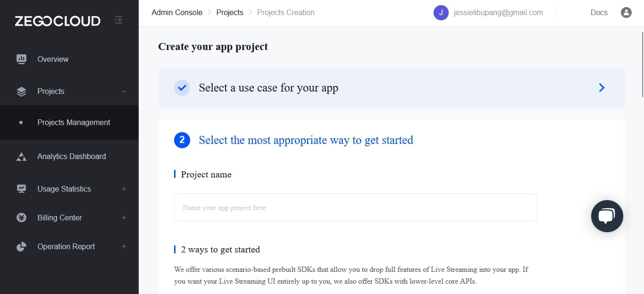Open Analytics Dashboard via its triangle icon

coord(21,156)
